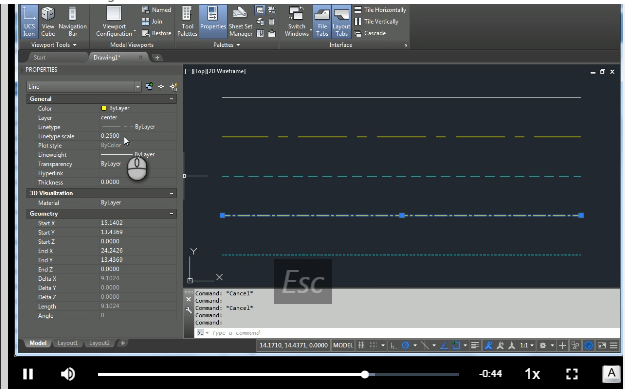625x389 pixels.
Task: Open Tool Palettes from ribbon
Action: coord(187,22)
